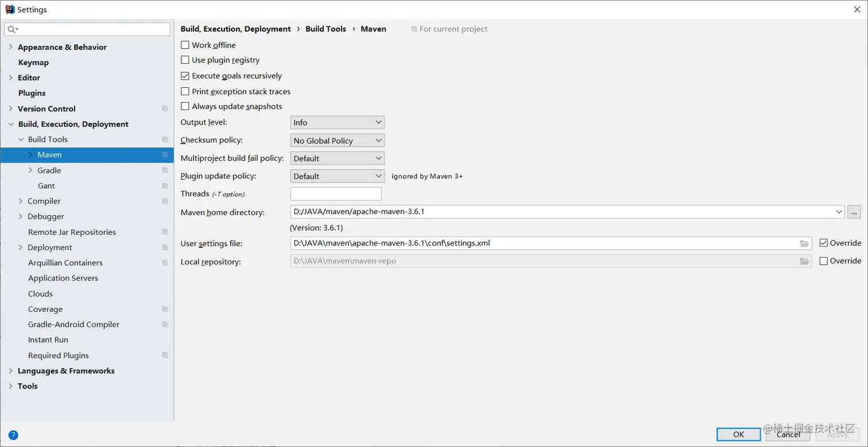This screenshot has width=868, height=447.
Task: Select Gant under Build Tools
Action: [46, 186]
